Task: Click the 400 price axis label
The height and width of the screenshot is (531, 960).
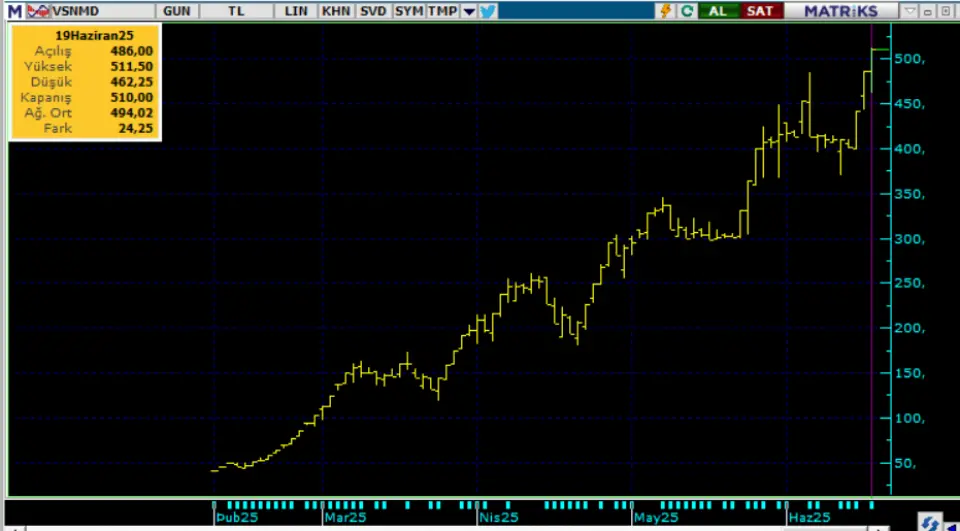Action: (909, 149)
